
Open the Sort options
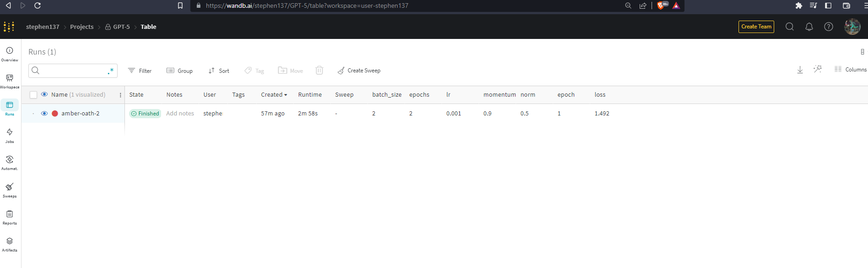(219, 71)
